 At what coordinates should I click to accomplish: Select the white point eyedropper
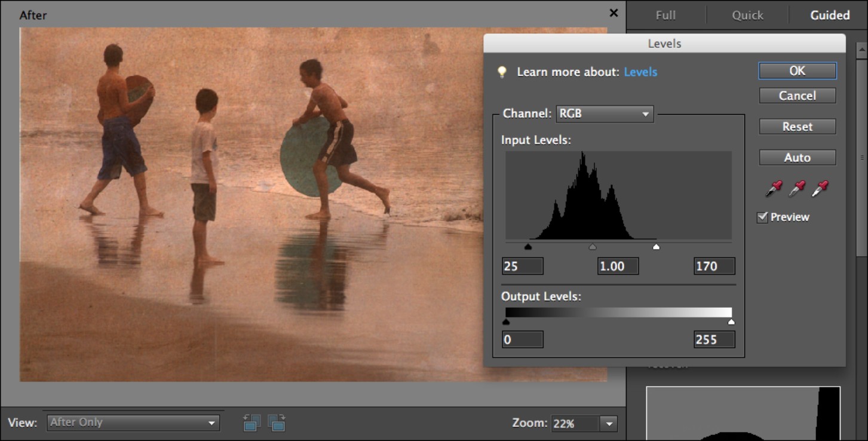click(820, 189)
